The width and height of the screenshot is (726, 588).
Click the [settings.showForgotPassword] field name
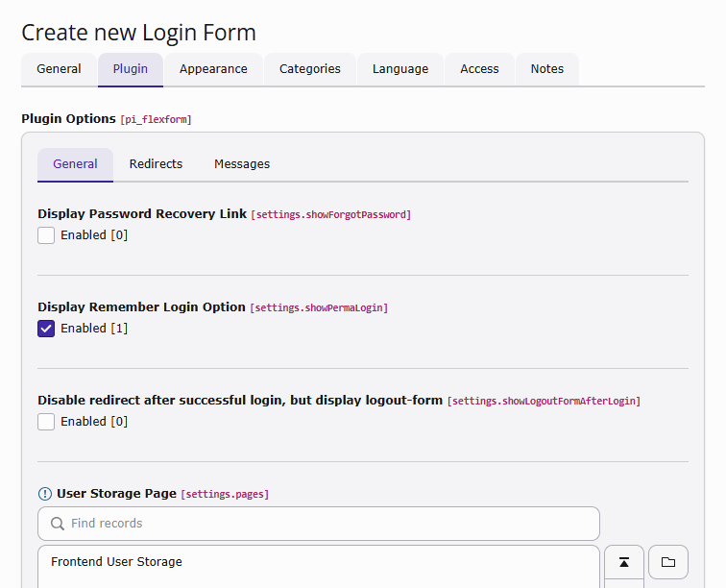click(x=331, y=214)
